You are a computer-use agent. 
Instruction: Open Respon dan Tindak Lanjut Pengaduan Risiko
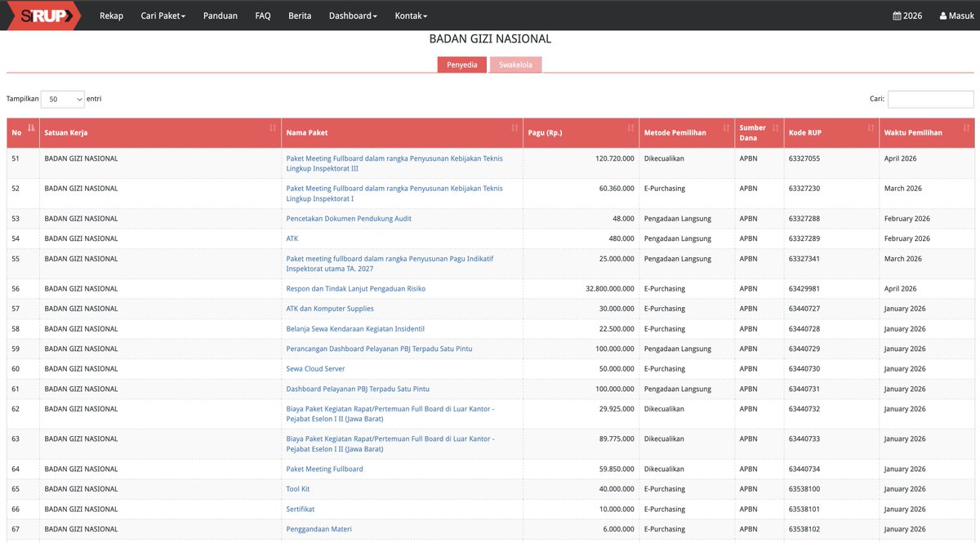[x=355, y=288]
